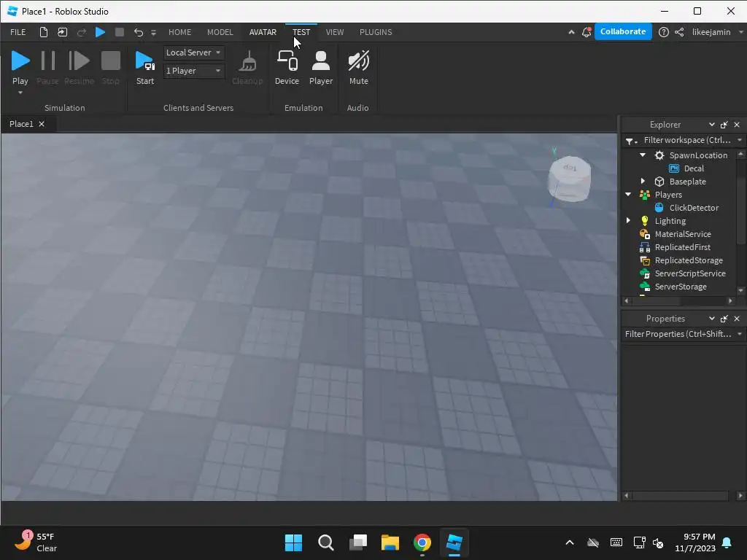The image size is (747, 560).
Task: Select ReplicatedStorage in Explorer
Action: [x=689, y=260]
